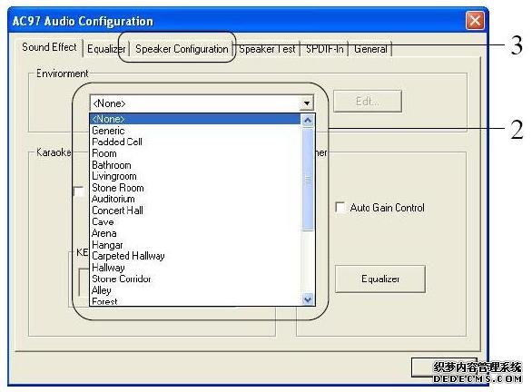Select the General tab

pyautogui.click(x=370, y=49)
